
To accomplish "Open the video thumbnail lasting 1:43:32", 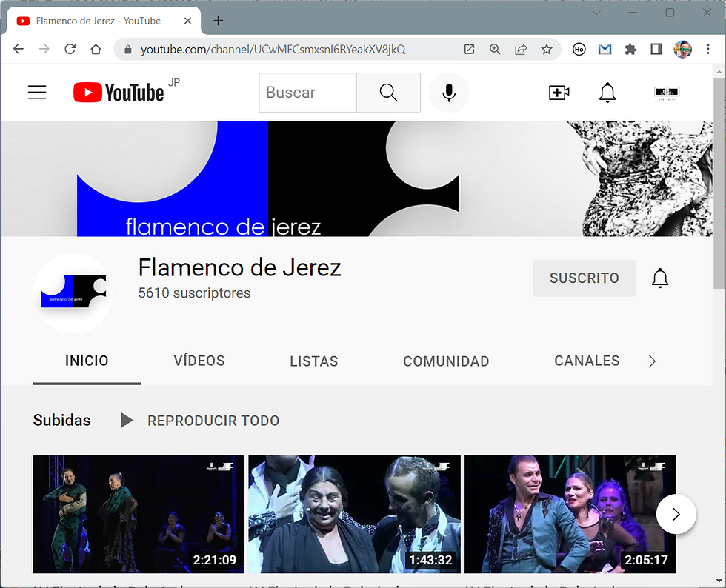I will (x=355, y=514).
